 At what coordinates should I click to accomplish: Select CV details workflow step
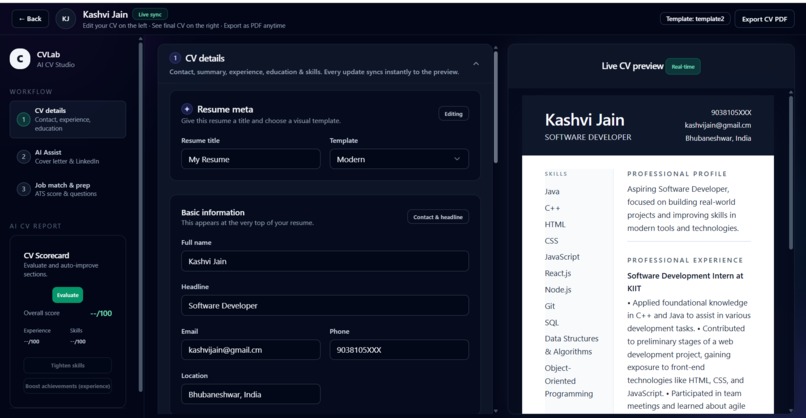[x=67, y=119]
